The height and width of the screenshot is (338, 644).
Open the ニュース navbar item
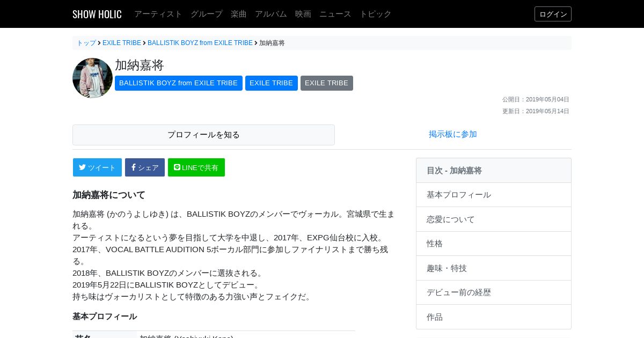click(x=335, y=14)
